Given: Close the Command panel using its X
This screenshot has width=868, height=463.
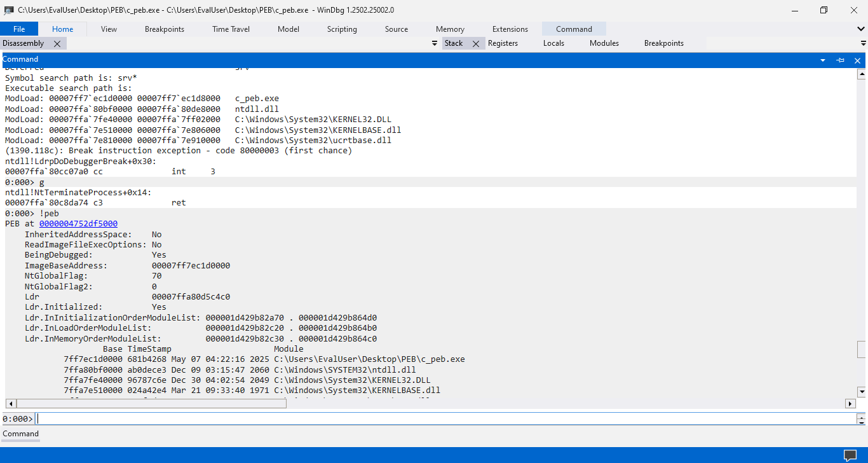Looking at the screenshot, I should click(857, 60).
